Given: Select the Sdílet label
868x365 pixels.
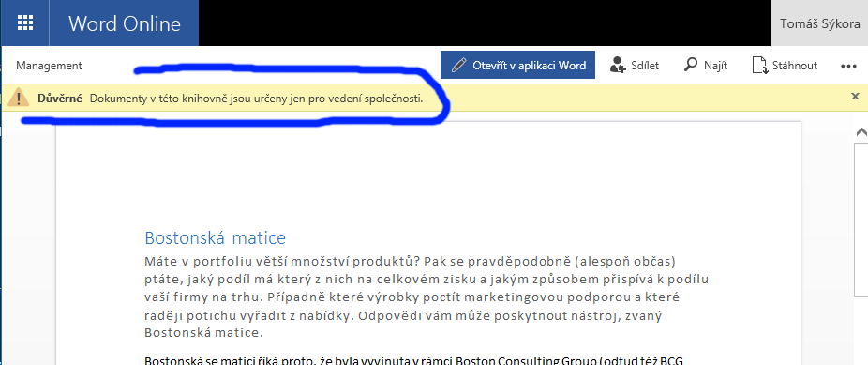Looking at the screenshot, I should 645,66.
